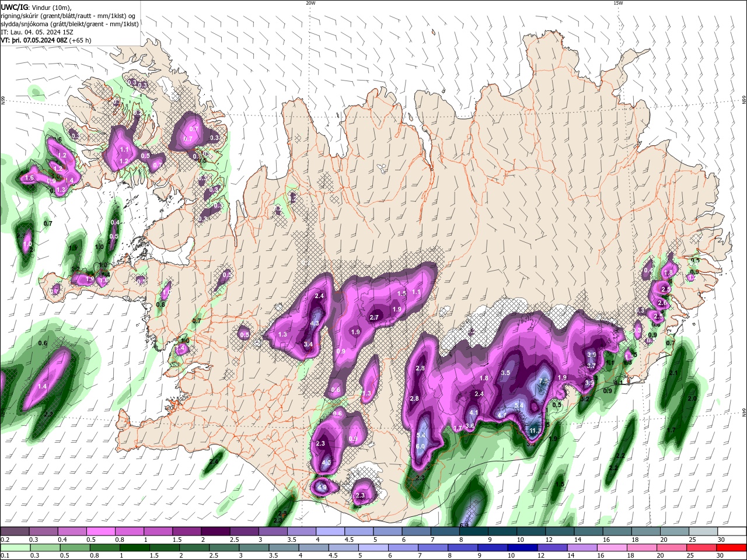Click the '15W' longitude label

(617, 3)
